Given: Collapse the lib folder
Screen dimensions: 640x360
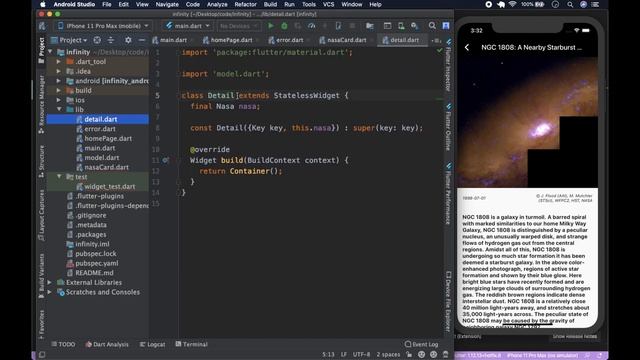Looking at the screenshot, I should (59, 110).
